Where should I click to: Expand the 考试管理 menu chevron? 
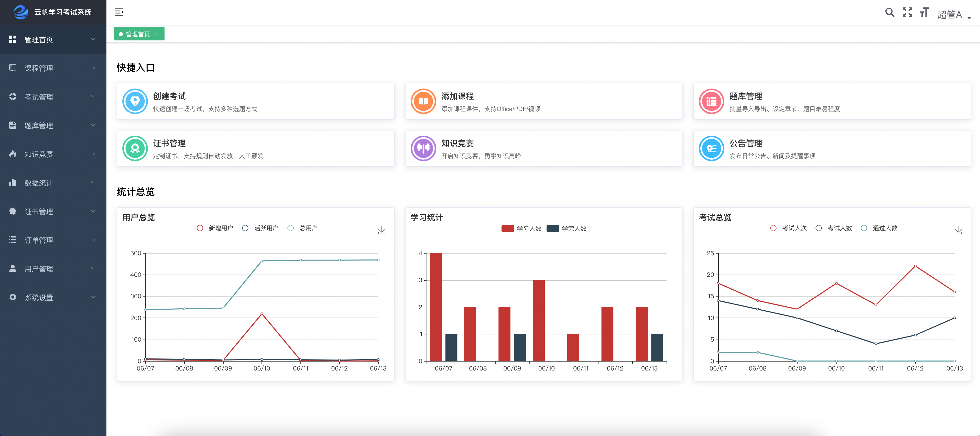[93, 97]
